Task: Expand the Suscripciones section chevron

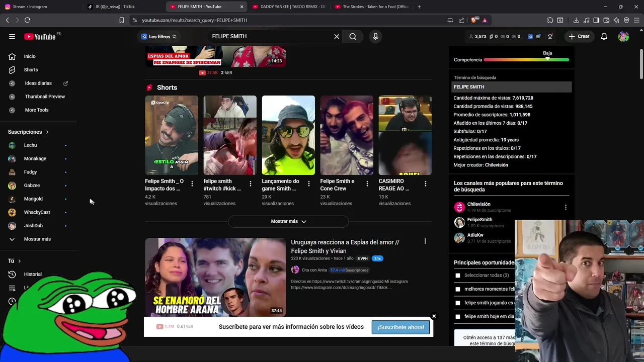Action: [x=47, y=132]
